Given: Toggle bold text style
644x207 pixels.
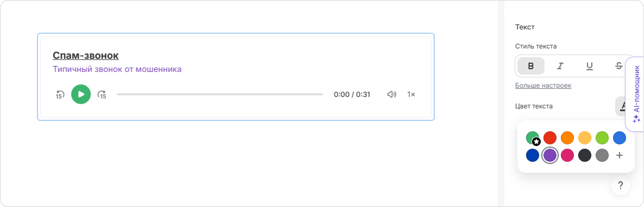Looking at the screenshot, I should coord(531,66).
